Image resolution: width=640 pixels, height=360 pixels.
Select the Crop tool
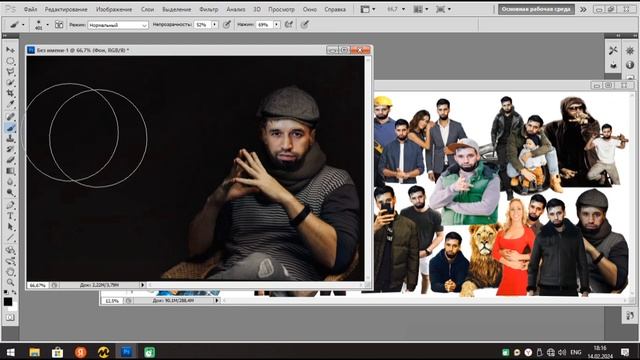tap(10, 94)
